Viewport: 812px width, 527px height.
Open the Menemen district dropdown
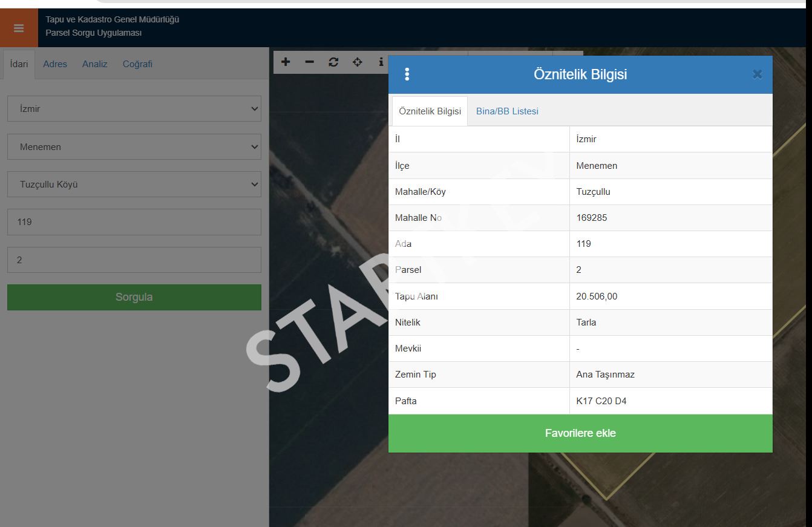coord(134,147)
